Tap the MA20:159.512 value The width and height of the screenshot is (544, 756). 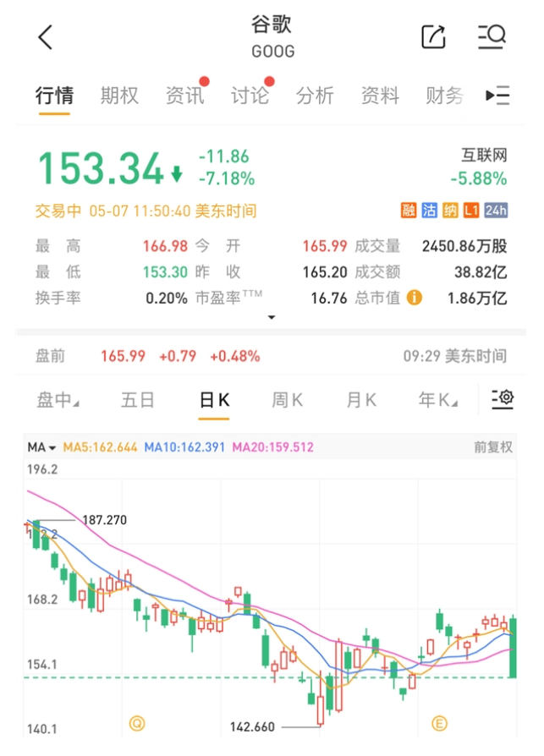pyautogui.click(x=273, y=447)
